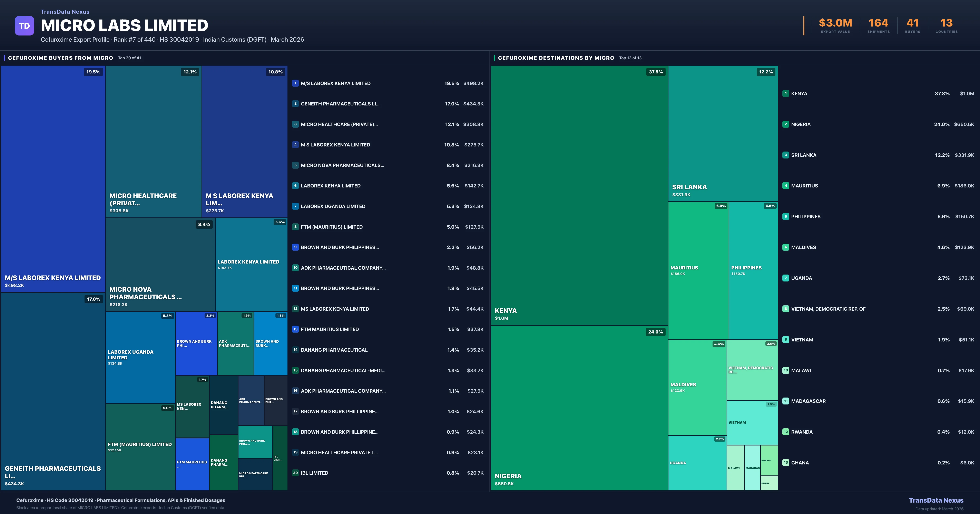The width and height of the screenshot is (980, 514).
Task: Select the rank 20 badge next to IBL LIMITED
Action: coord(295,473)
